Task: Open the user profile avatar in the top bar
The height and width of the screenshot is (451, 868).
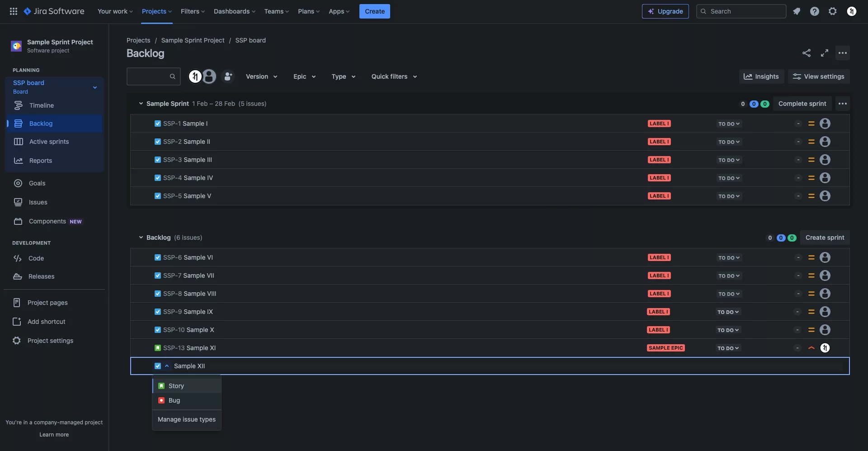Action: (x=852, y=11)
